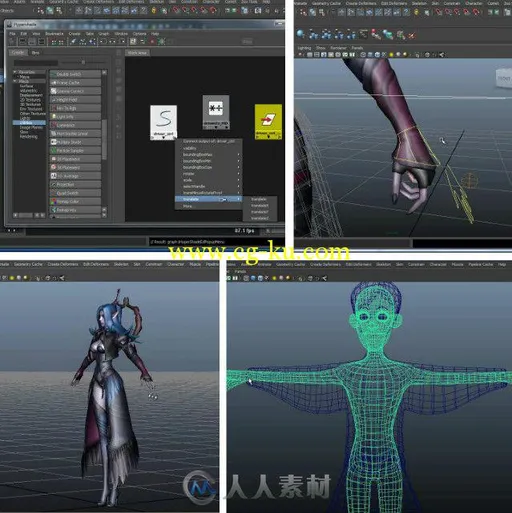Select Image Planes in the node tree
Image resolution: width=512 pixels, height=513 pixels.
pos(31,127)
